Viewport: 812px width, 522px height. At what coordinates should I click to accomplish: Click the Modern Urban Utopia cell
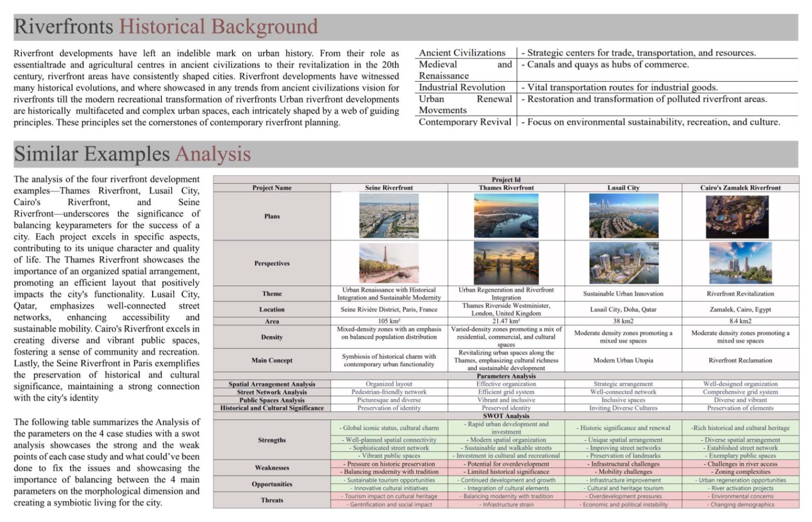(623, 361)
